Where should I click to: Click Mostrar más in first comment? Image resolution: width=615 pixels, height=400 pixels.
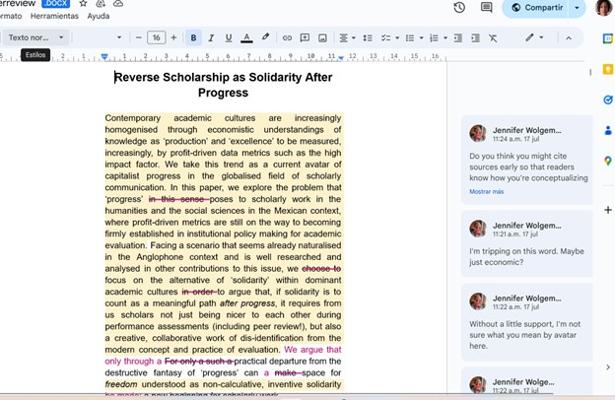pos(487,191)
